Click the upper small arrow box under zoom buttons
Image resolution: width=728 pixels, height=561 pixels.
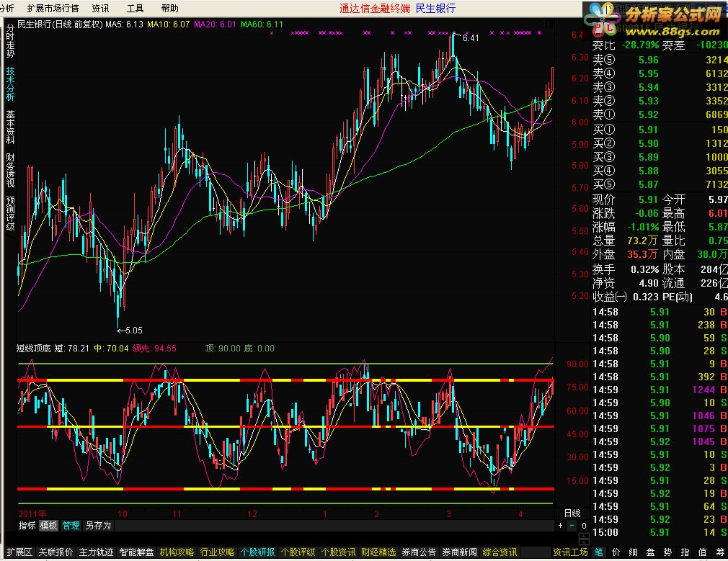coord(584,536)
